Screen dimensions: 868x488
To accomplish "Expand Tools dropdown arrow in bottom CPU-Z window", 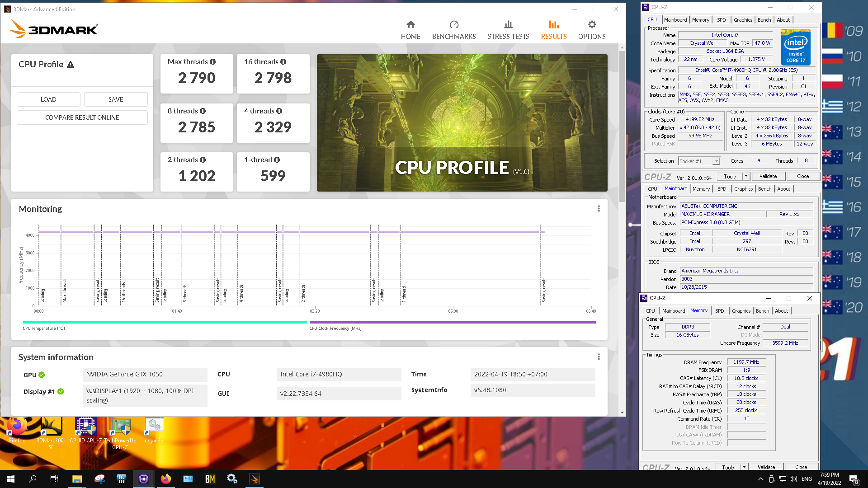I will (x=744, y=467).
